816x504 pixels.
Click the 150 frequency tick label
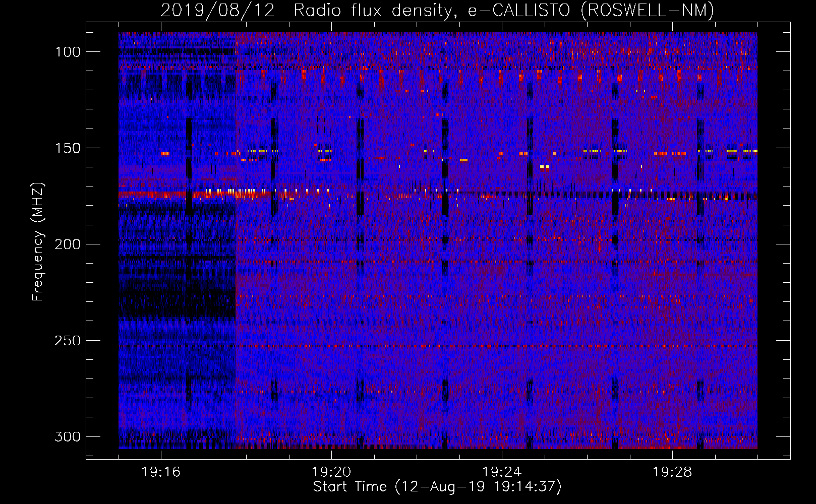click(x=68, y=148)
